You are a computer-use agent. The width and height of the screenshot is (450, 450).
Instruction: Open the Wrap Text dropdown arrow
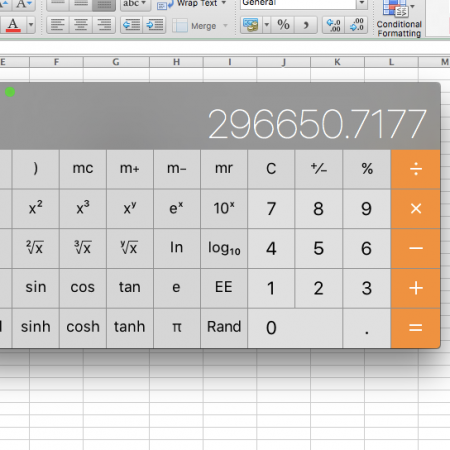click(224, 3)
